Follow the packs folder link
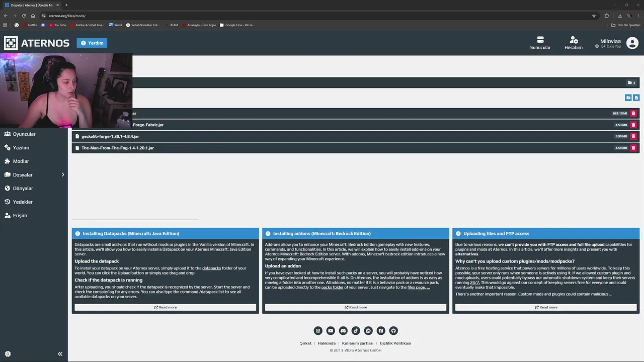The height and width of the screenshot is (362, 644). point(333,287)
